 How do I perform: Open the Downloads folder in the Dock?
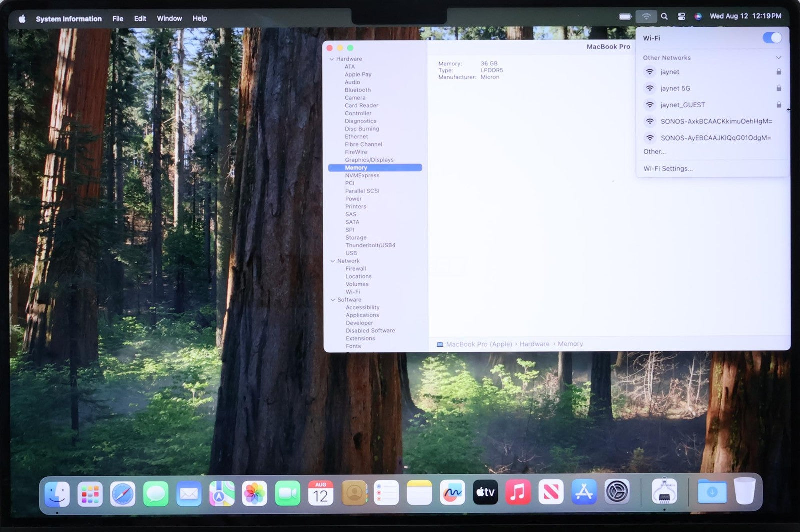point(712,492)
